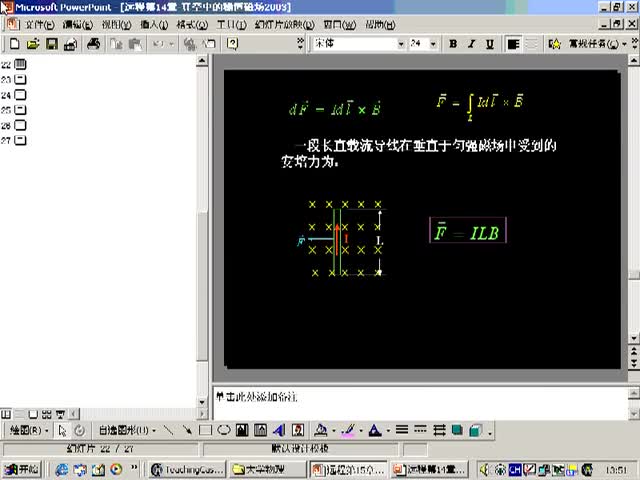Screen dimensions: 640x480
Task: Save the presentation with the floppy disk icon
Action: tap(52, 44)
